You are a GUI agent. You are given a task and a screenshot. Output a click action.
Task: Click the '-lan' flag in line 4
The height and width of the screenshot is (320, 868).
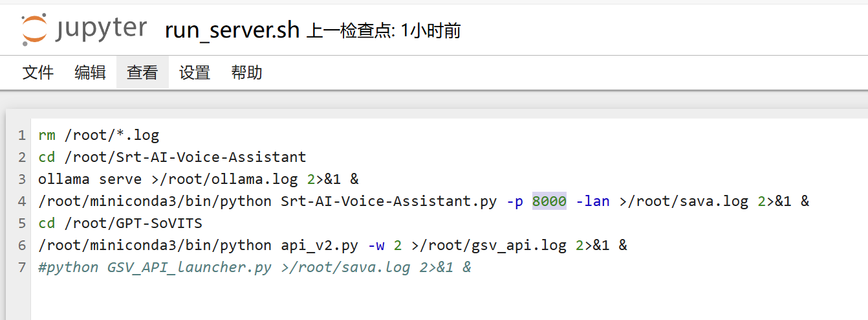point(592,201)
